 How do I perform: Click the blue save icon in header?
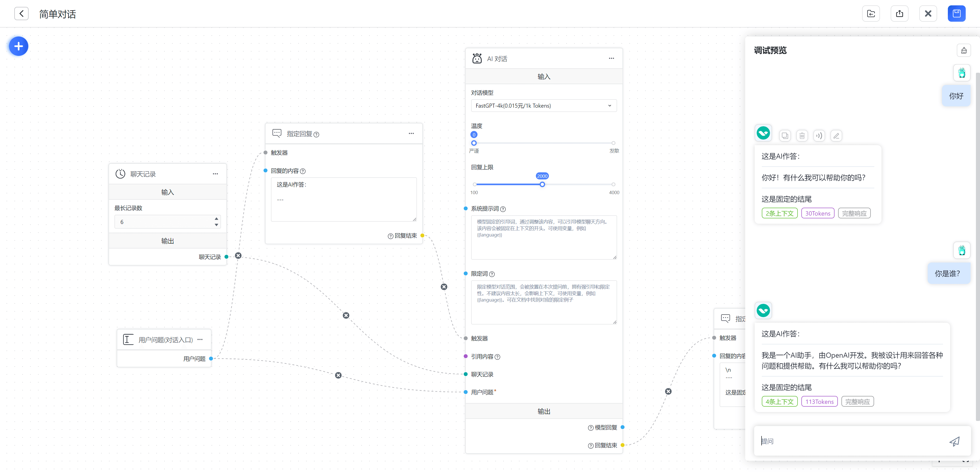coord(957,14)
